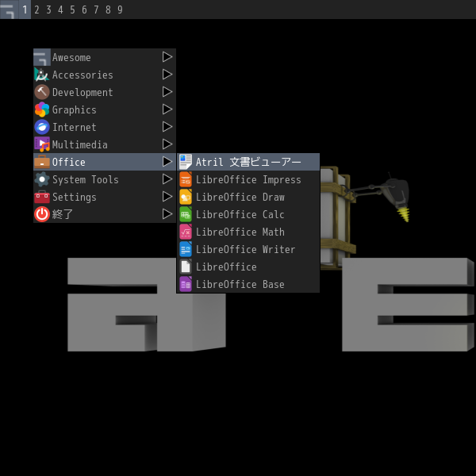Click the plain LibreOffice white document icon
This screenshot has height=476, width=476.
186,267
